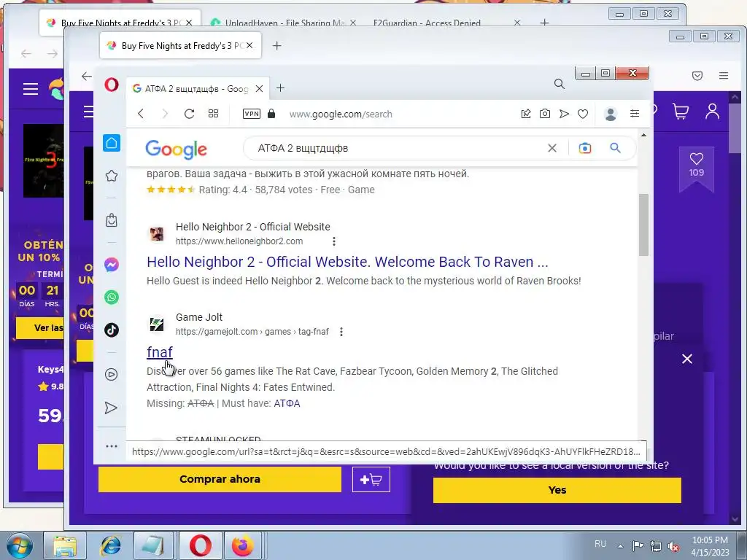Open WhatsApp in Opera sidebar
The image size is (747, 560).
click(x=112, y=297)
